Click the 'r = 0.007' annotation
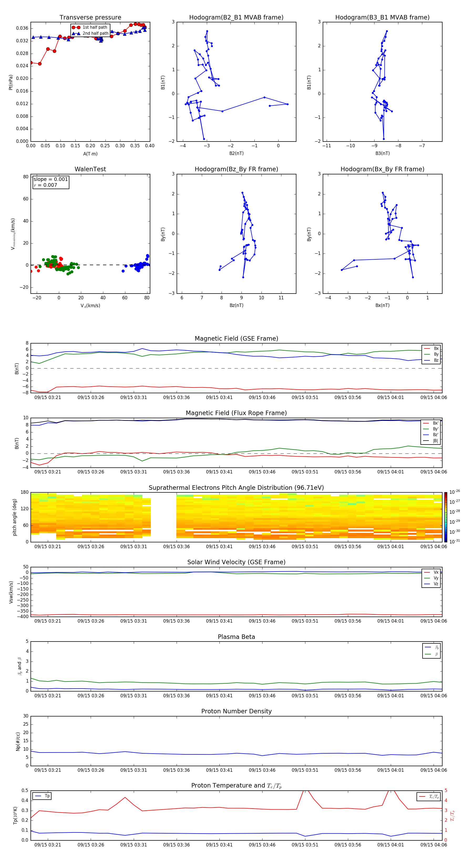Screen dimensions: 473x868 [x=45, y=185]
